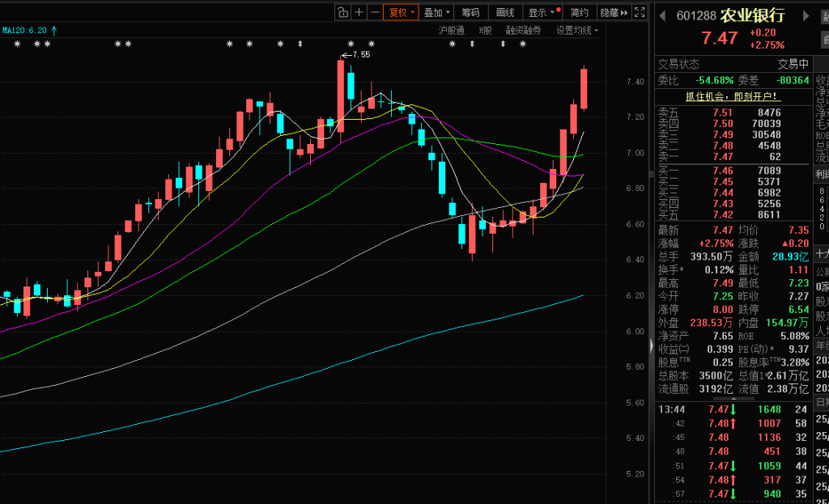Viewport: 829px width, 504px height.
Task: Click the arrow marker at 7.55 peak
Action: [x=346, y=55]
